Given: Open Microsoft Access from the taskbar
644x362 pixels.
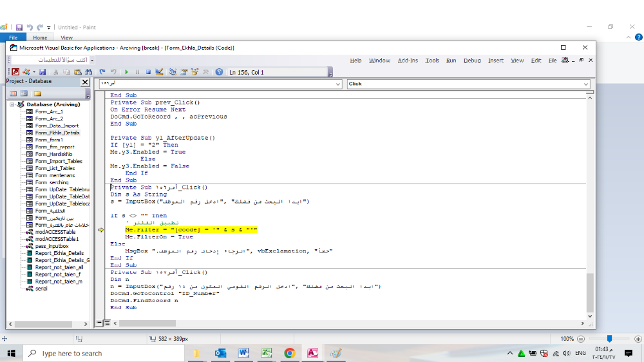Looking at the screenshot, I should click(312, 353).
